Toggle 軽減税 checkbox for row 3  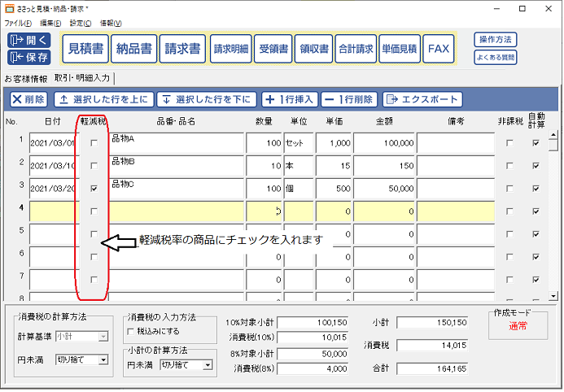(95, 189)
